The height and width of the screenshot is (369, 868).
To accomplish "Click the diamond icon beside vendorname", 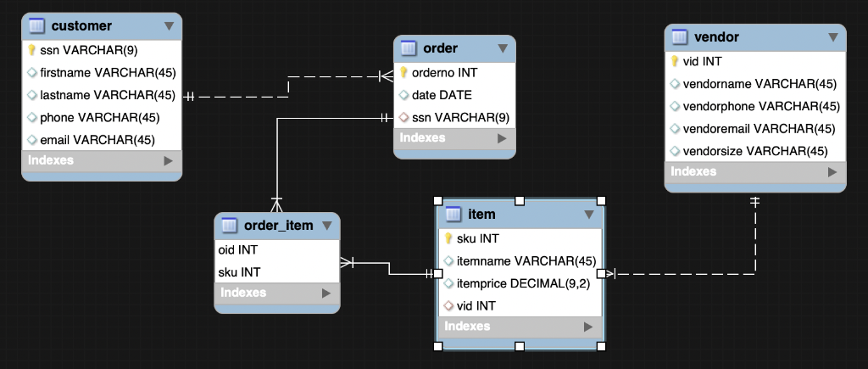I will click(x=674, y=84).
